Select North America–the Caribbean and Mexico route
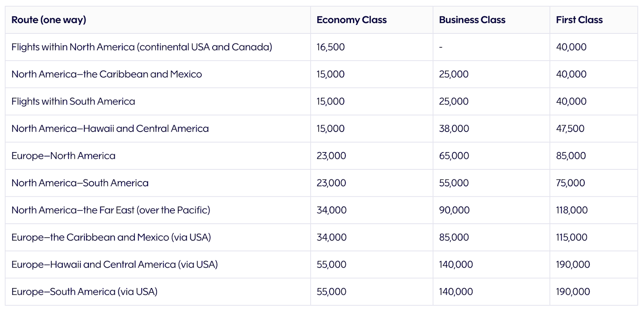644x313 pixels. [x=107, y=74]
